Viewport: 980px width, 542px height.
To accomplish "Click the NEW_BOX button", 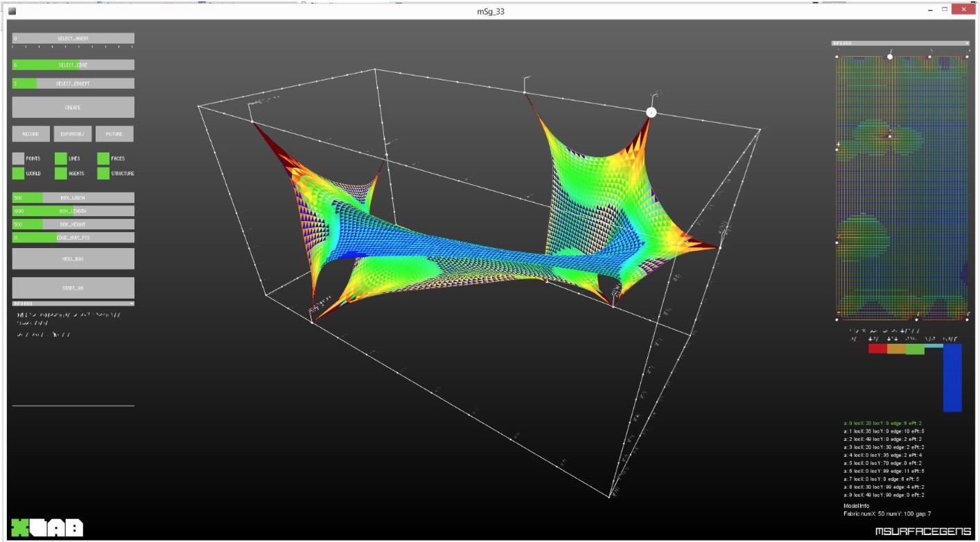I will click(73, 259).
